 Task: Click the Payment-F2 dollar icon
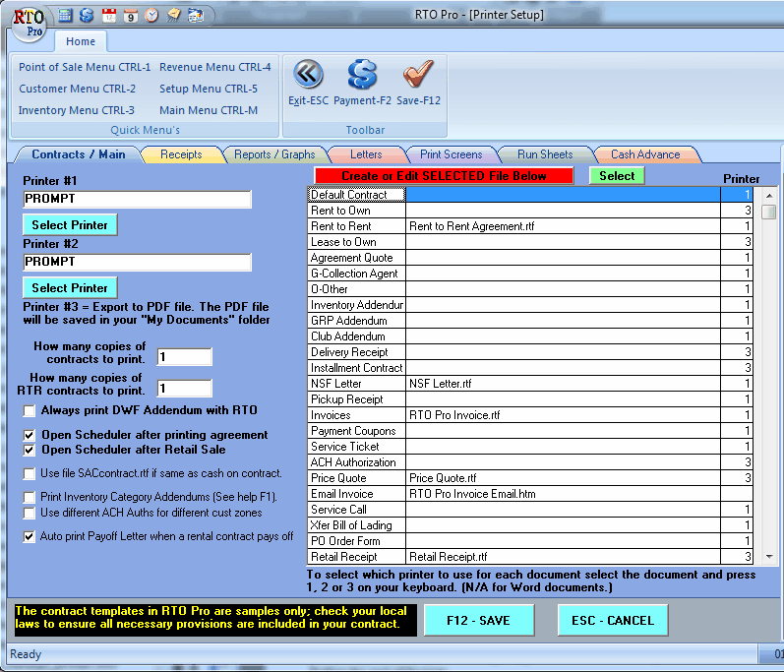(362, 75)
